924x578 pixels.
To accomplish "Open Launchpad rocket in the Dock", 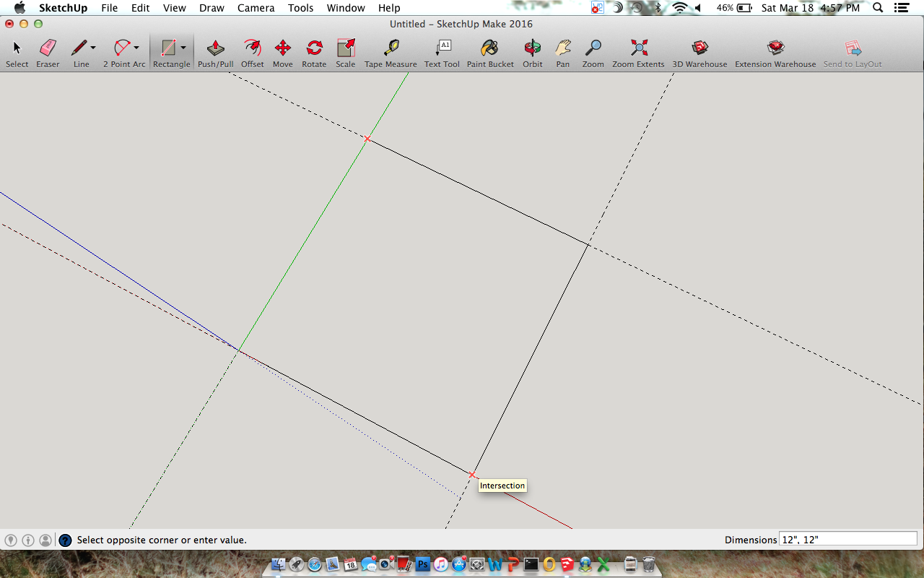I will tap(296, 564).
